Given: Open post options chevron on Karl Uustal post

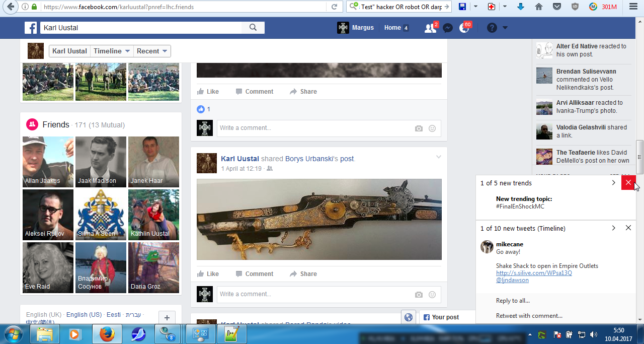Looking at the screenshot, I should click(x=438, y=157).
